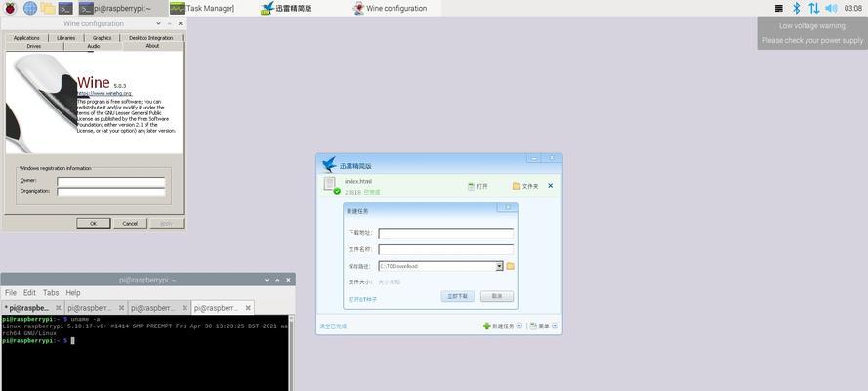Expand the arrow next to 新建任务
Image resolution: width=868 pixels, height=391 pixels.
tap(519, 326)
